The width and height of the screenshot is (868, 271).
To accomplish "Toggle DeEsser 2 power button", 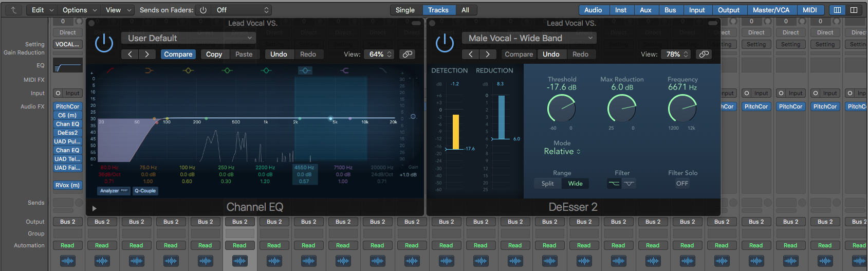I will (445, 43).
